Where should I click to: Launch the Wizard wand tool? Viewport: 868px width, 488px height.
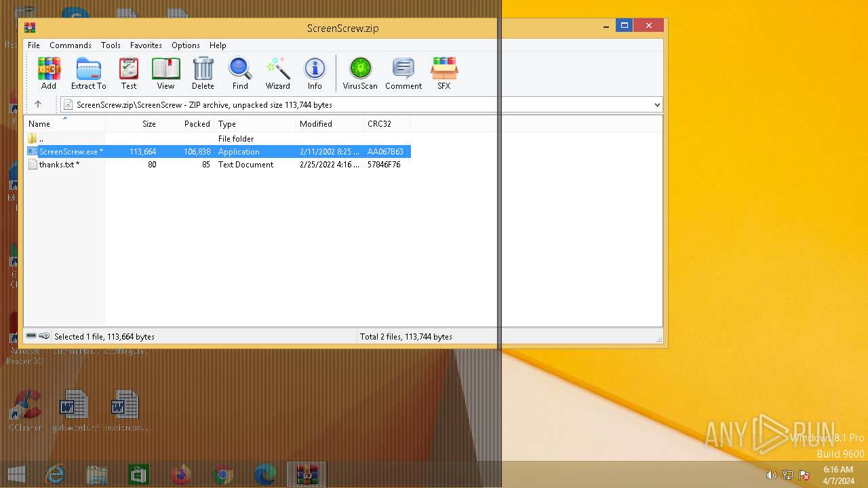(278, 73)
